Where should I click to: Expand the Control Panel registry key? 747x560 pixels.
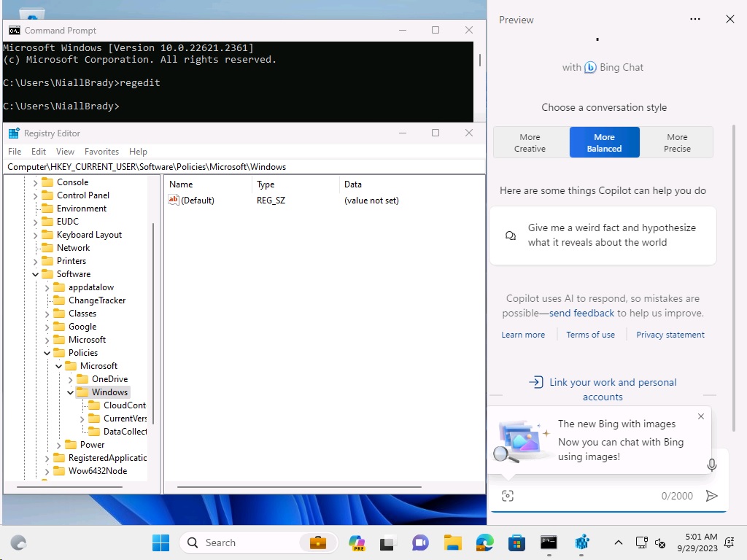point(35,195)
